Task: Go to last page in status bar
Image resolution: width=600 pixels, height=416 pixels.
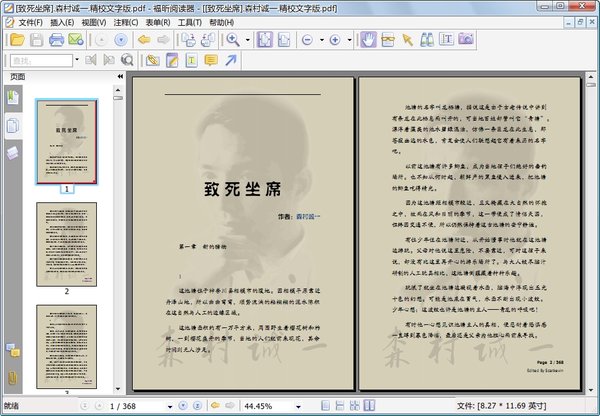Action: click(197, 406)
